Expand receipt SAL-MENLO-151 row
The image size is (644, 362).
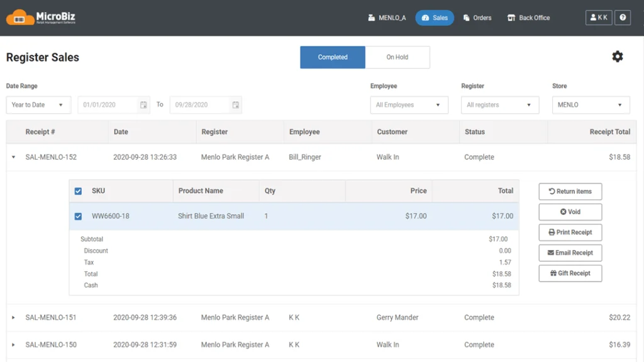pos(13,318)
